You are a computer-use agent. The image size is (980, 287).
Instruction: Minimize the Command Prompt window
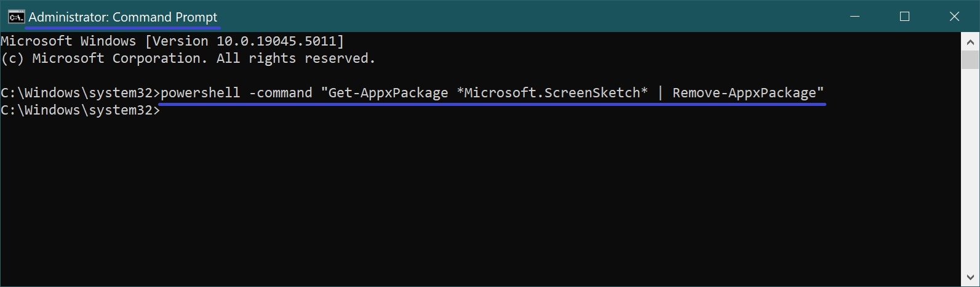pyautogui.click(x=855, y=17)
